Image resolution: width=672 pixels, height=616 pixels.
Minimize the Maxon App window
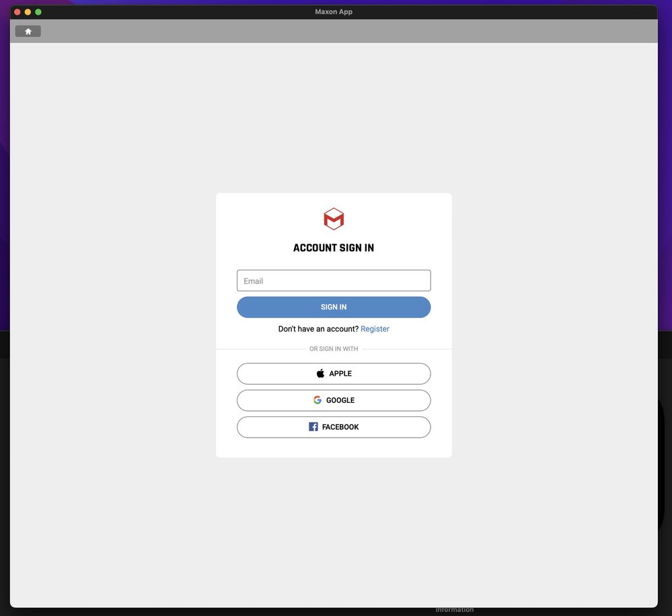click(x=28, y=12)
